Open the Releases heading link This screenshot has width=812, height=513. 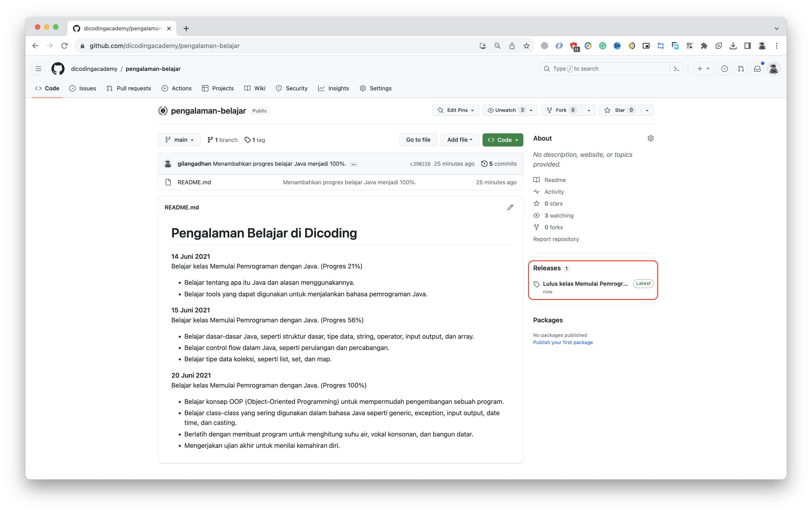pyautogui.click(x=547, y=268)
